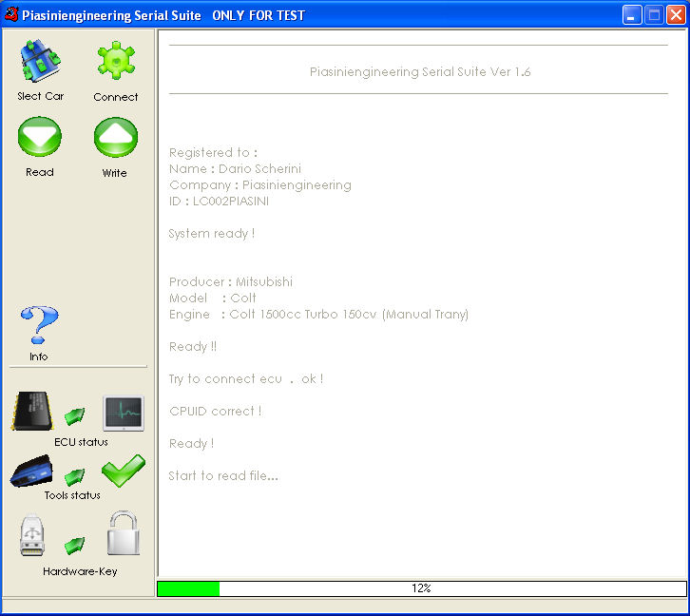
Task: Open the Slect Car vehicle chooser icon
Action: pyautogui.click(x=40, y=61)
